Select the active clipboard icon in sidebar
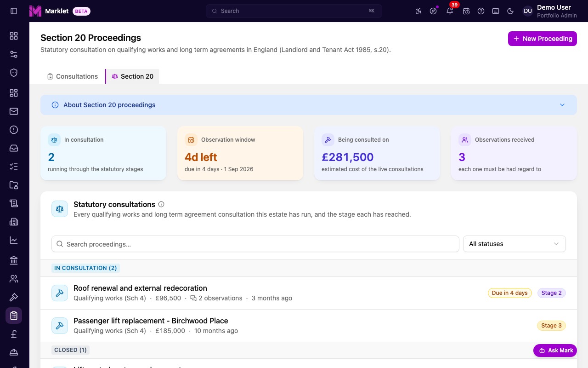588x368 pixels. pos(14,316)
